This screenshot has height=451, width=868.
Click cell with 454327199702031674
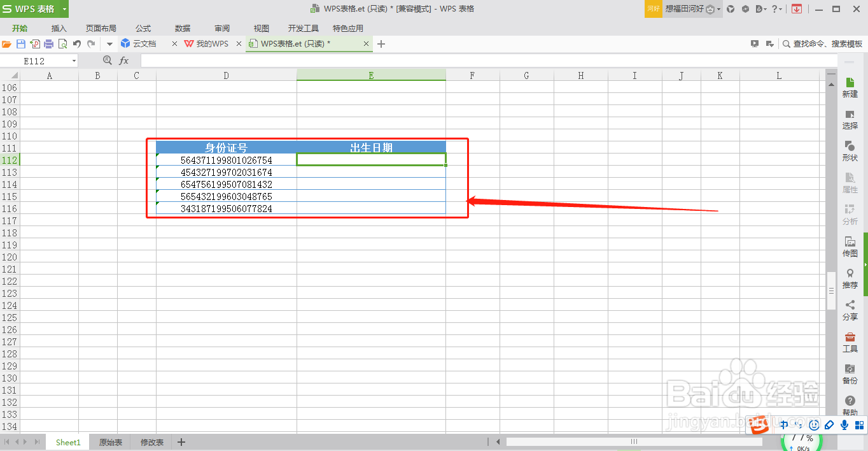coord(227,172)
